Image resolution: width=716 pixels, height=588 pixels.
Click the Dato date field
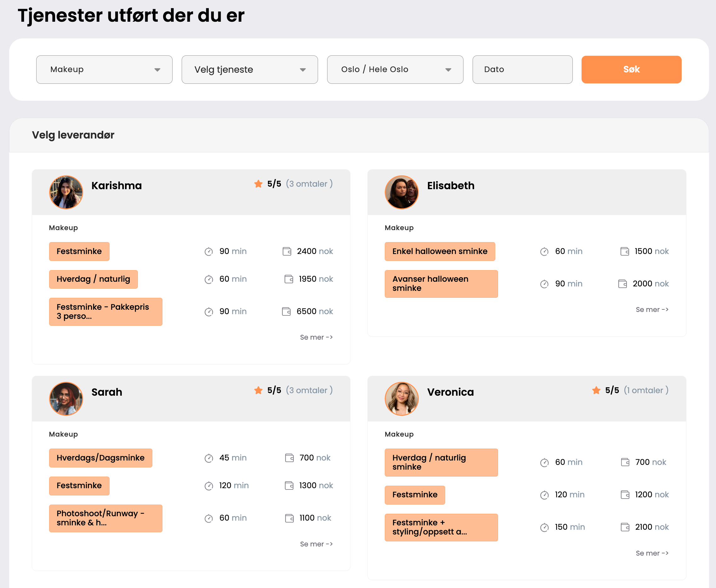coord(522,70)
